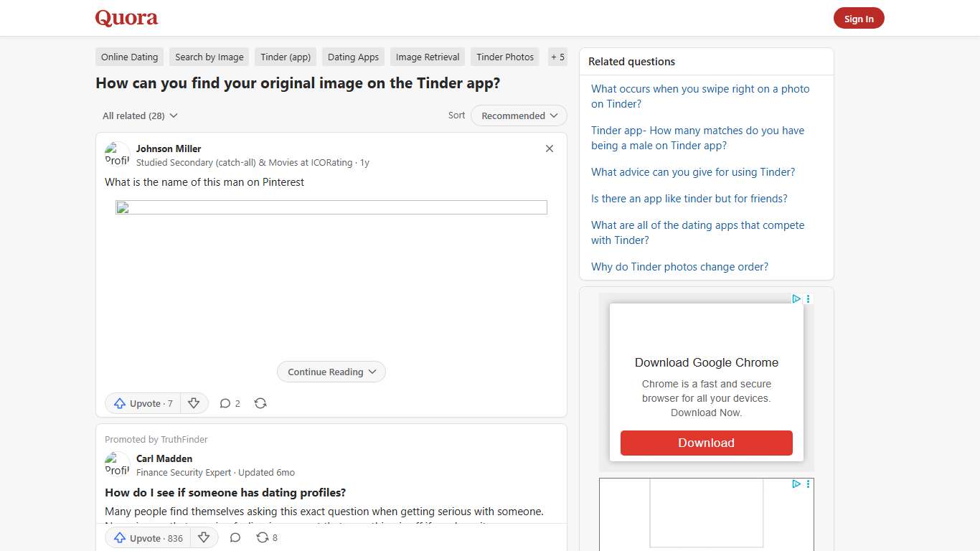This screenshot has height=551, width=980.
Task: Expand Continue Reading on the answer
Action: pyautogui.click(x=331, y=372)
